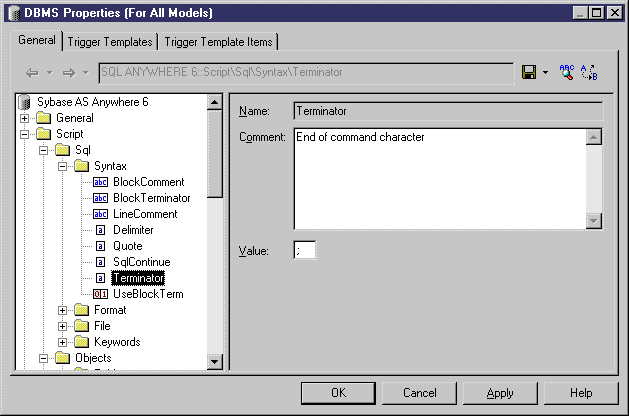Click the tree scrollbar up arrow

215,102
